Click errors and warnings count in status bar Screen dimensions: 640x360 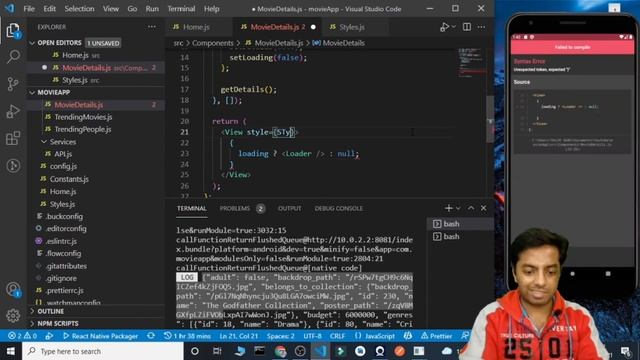click(23, 336)
